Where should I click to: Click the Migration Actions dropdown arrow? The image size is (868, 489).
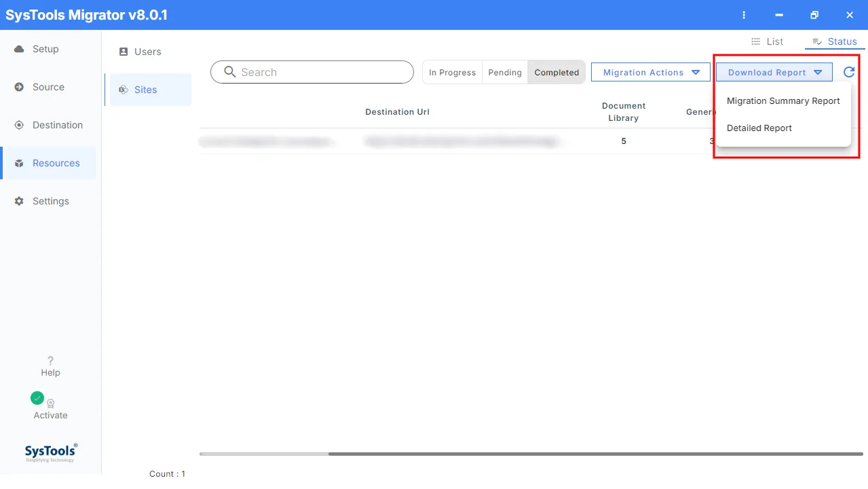point(696,72)
